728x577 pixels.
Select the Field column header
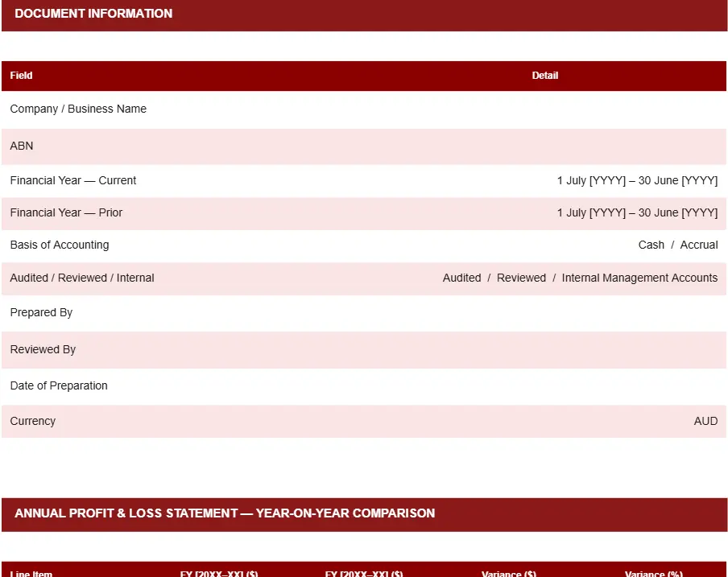click(21, 76)
